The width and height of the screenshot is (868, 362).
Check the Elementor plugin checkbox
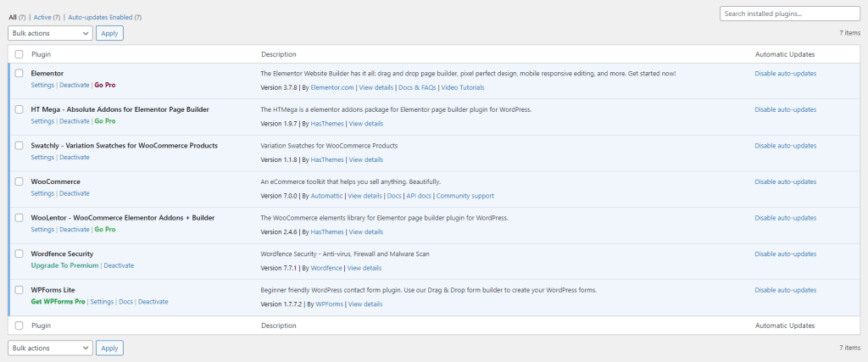[19, 74]
